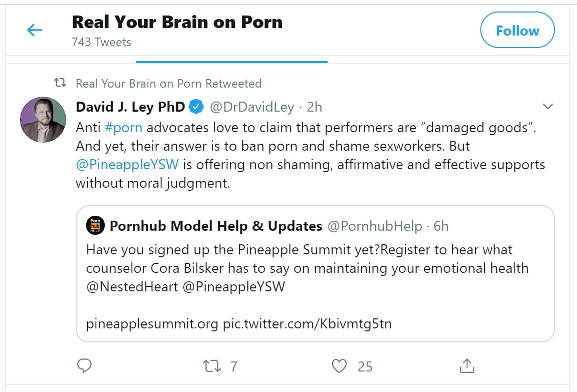Open the 2h tweet timestamp
The width and height of the screenshot is (577, 392).
click(315, 107)
